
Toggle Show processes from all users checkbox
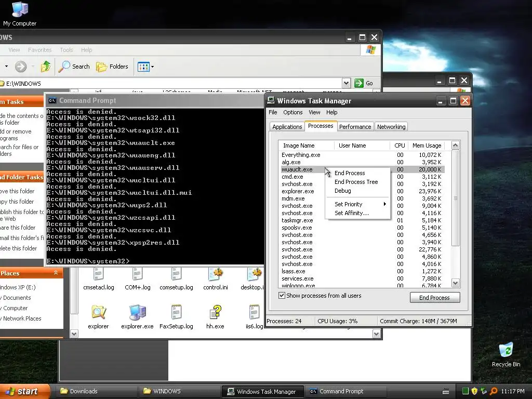point(282,296)
